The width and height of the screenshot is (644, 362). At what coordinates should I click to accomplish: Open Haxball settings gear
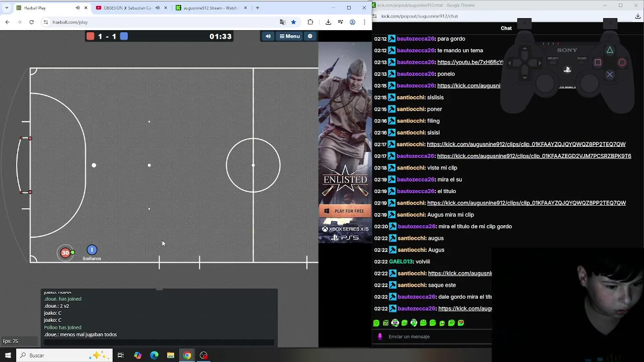point(310,36)
